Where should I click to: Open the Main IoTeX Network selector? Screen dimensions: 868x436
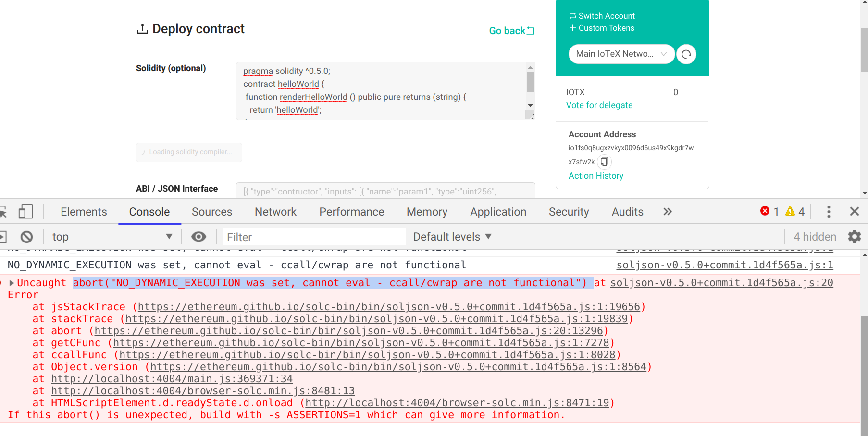pyautogui.click(x=621, y=54)
